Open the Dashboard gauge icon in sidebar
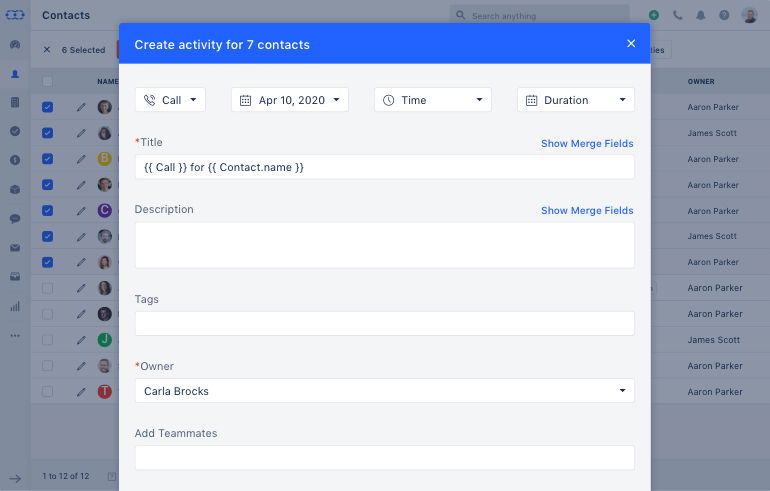This screenshot has height=491, width=770. pyautogui.click(x=15, y=45)
